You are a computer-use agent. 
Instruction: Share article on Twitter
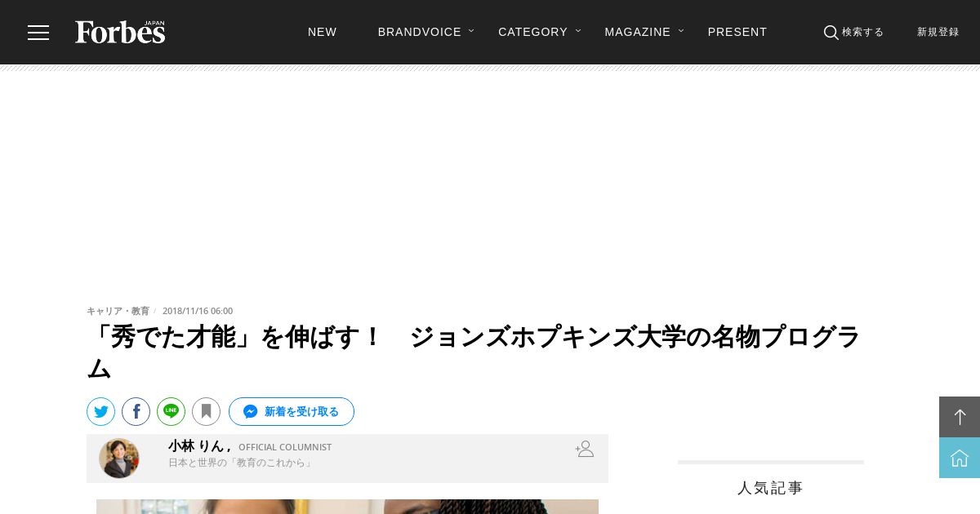point(100,411)
